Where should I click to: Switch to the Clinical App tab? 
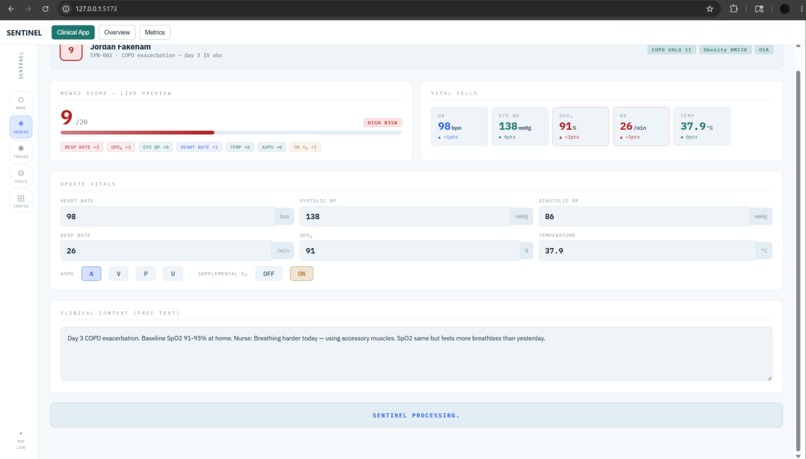click(73, 32)
